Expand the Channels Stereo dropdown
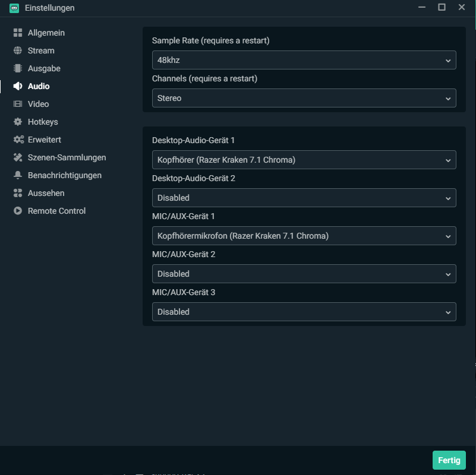 304,98
